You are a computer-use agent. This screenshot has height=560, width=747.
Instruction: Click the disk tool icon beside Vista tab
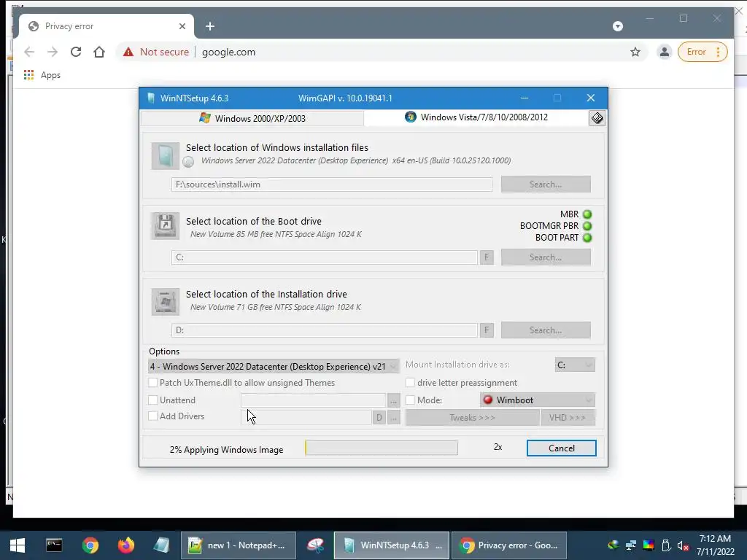pos(597,118)
